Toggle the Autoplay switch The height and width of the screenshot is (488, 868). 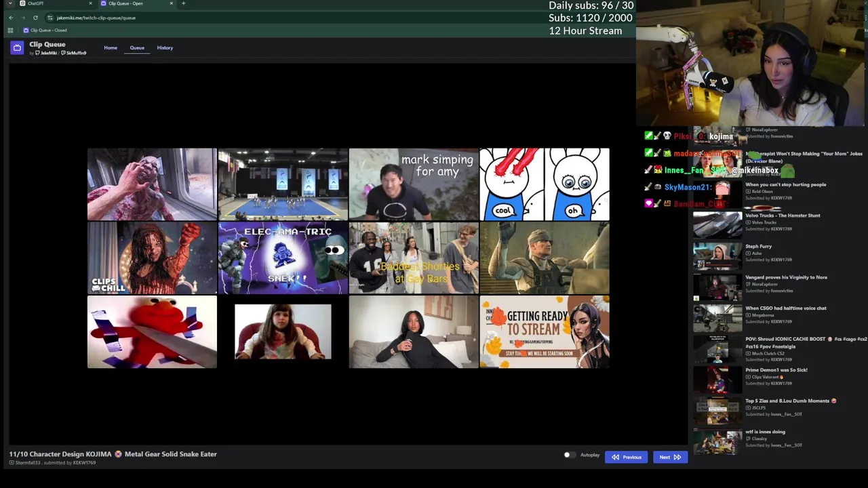tap(570, 455)
